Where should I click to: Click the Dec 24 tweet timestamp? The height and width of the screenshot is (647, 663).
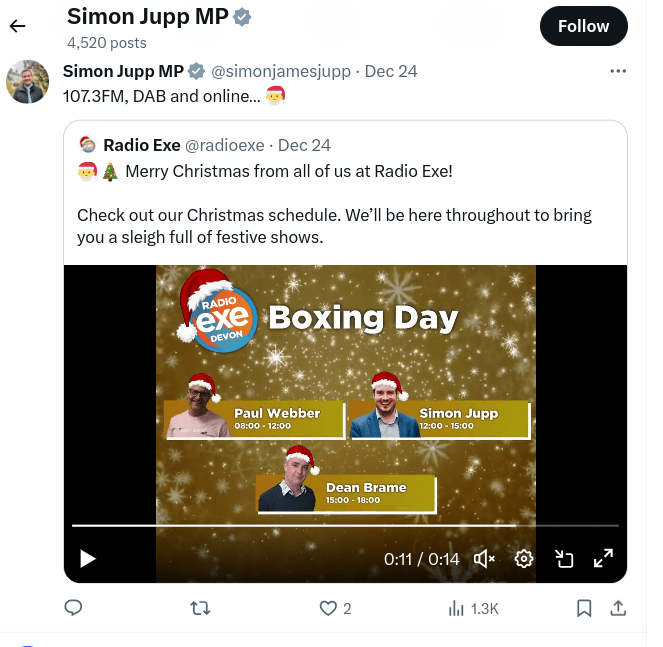click(391, 72)
